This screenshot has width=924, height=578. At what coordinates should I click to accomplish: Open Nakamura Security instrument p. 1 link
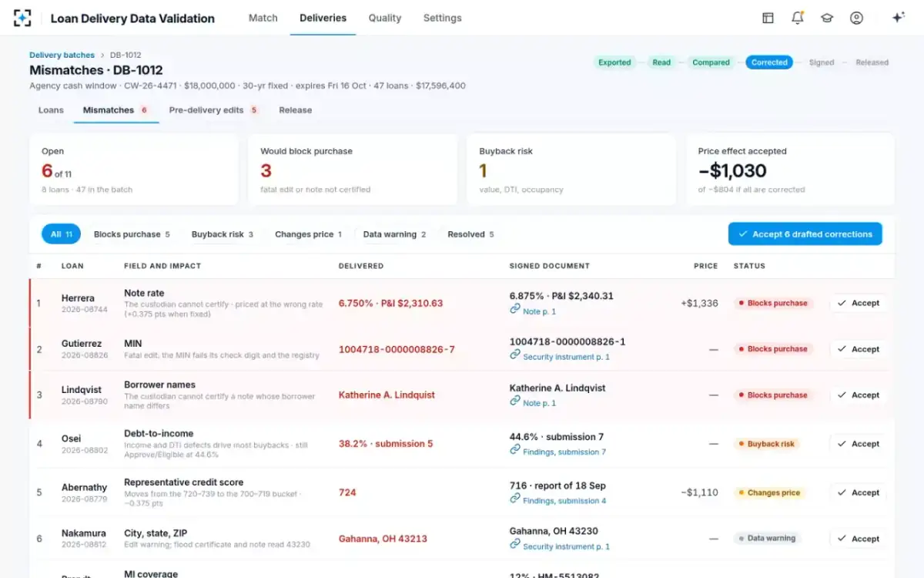tap(566, 546)
